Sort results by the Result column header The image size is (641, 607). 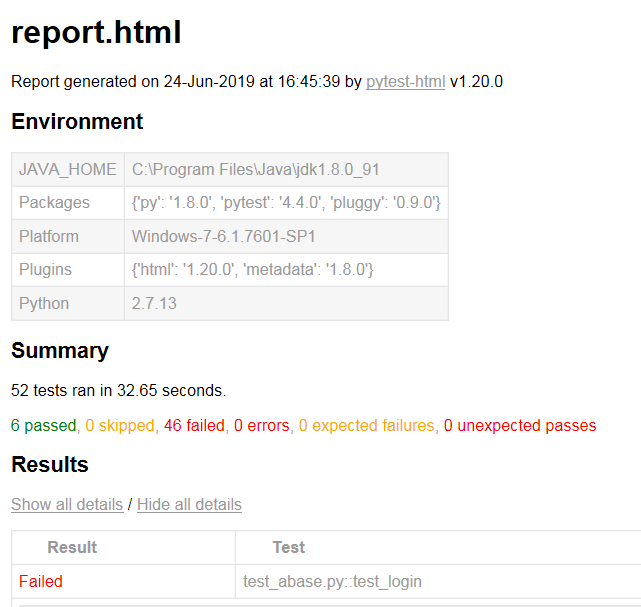72,547
